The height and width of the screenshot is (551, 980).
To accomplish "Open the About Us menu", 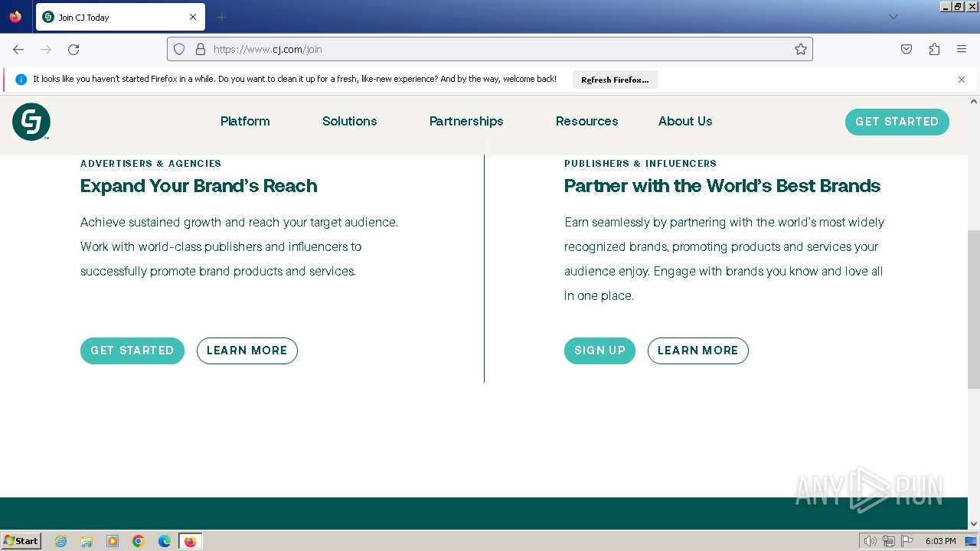I will pyautogui.click(x=685, y=121).
